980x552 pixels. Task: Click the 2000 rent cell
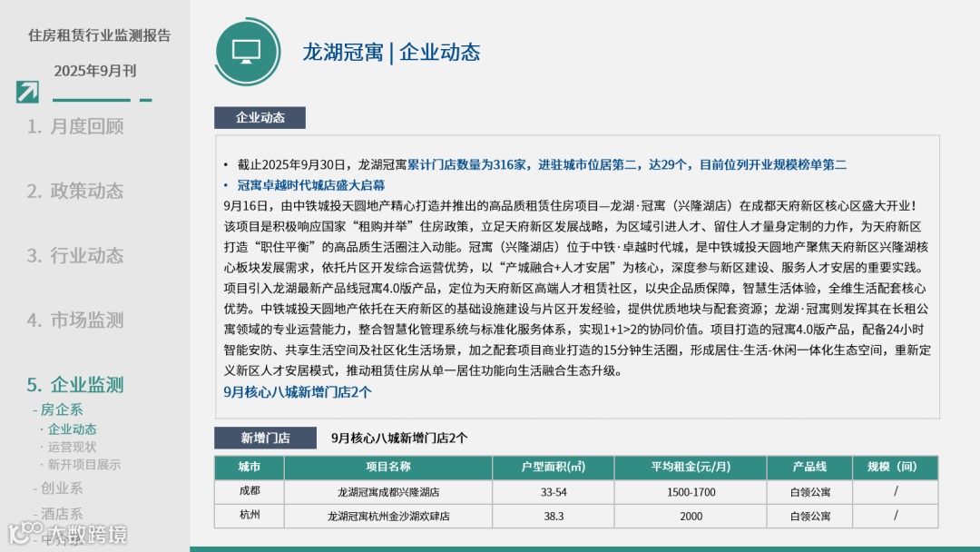tap(691, 517)
